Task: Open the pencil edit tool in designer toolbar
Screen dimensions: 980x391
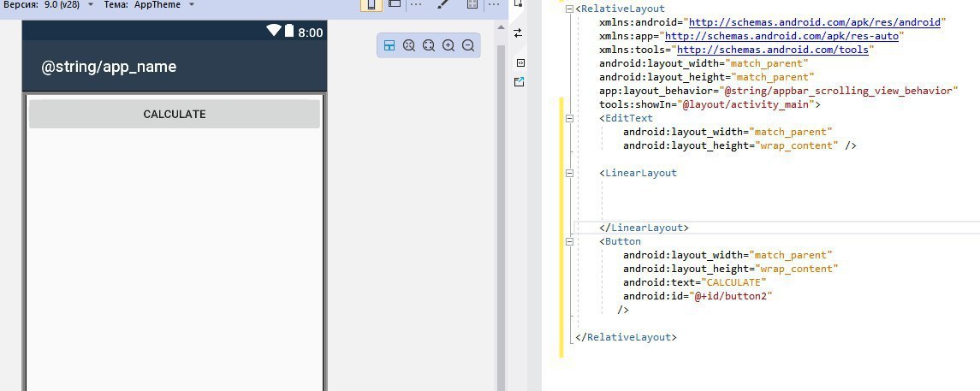Action: click(x=443, y=4)
